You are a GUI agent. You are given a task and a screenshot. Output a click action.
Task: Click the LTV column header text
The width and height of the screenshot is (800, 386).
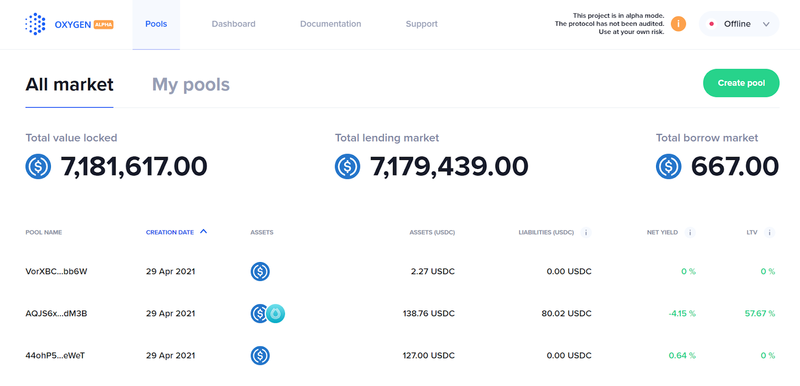pyautogui.click(x=752, y=233)
